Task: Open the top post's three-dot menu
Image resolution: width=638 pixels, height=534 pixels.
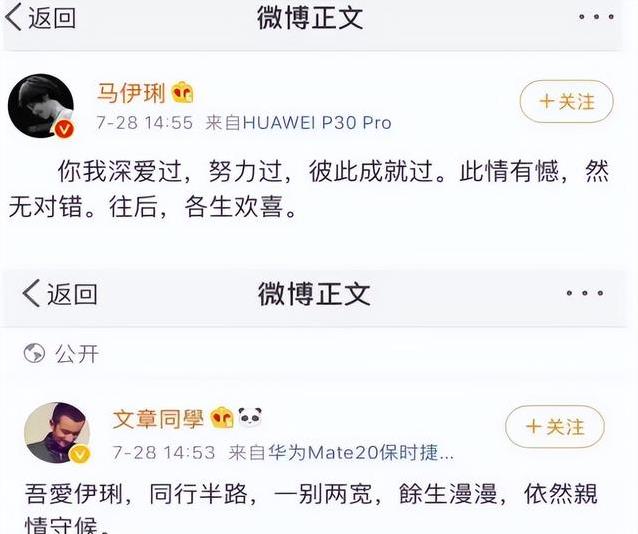Action: click(x=596, y=17)
